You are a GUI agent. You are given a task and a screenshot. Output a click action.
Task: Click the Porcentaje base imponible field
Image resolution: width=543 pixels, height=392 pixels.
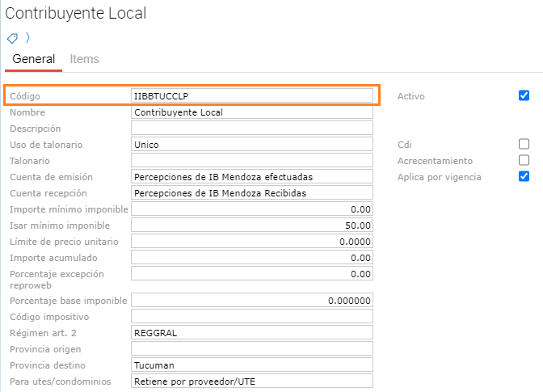tap(252, 300)
